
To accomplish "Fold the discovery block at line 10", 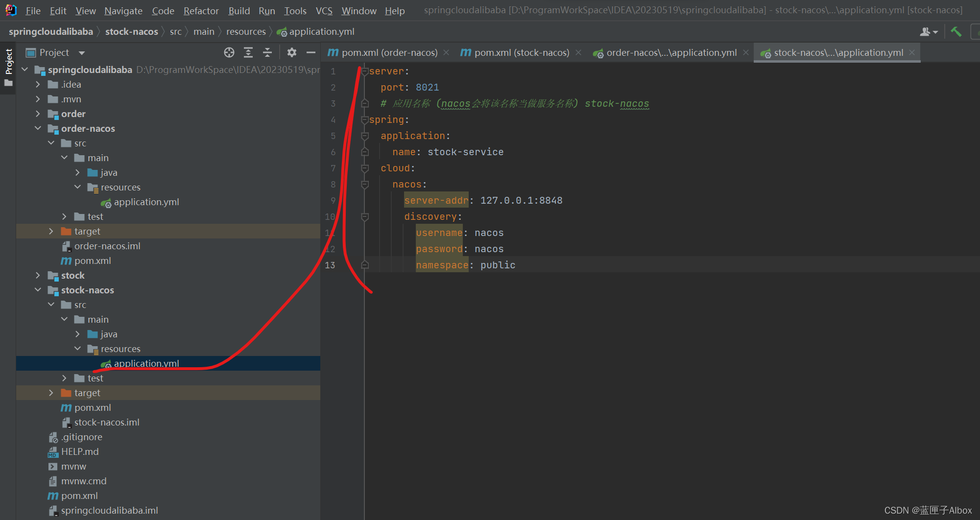I will click(364, 217).
